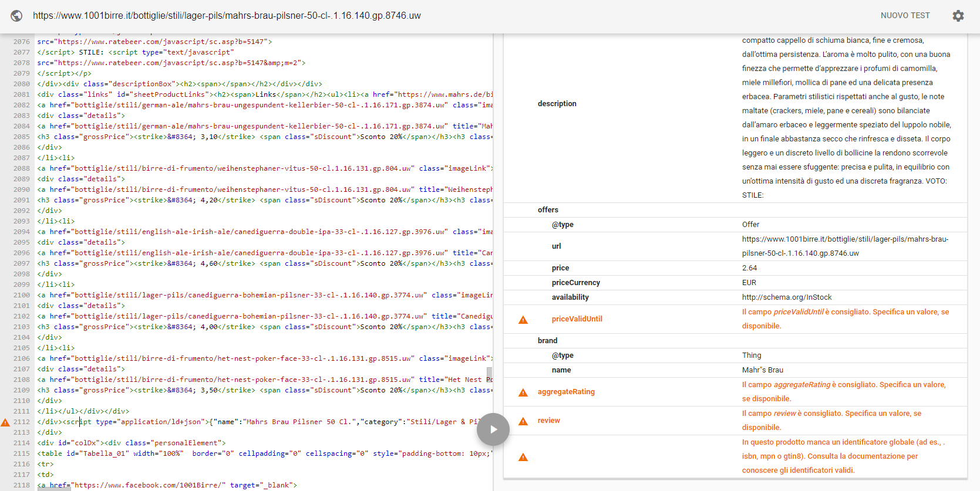Click the warning icon for review
980x491 pixels.
(523, 421)
